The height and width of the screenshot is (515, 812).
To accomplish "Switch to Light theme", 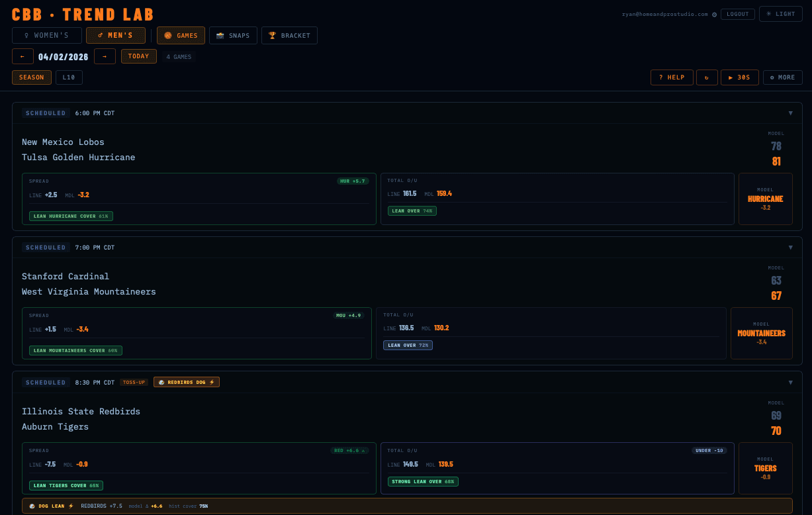I will [x=781, y=14].
